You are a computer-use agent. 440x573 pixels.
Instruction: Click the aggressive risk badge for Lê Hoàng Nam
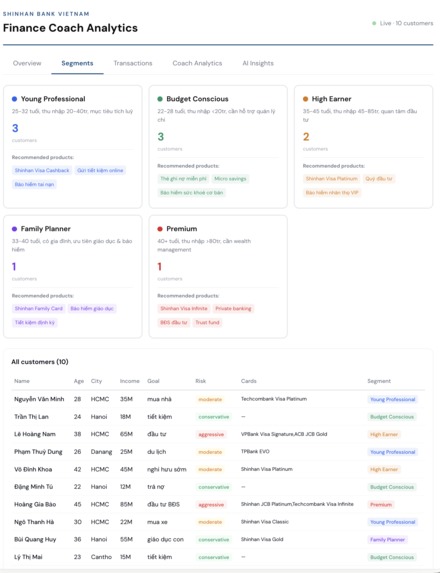211,435
